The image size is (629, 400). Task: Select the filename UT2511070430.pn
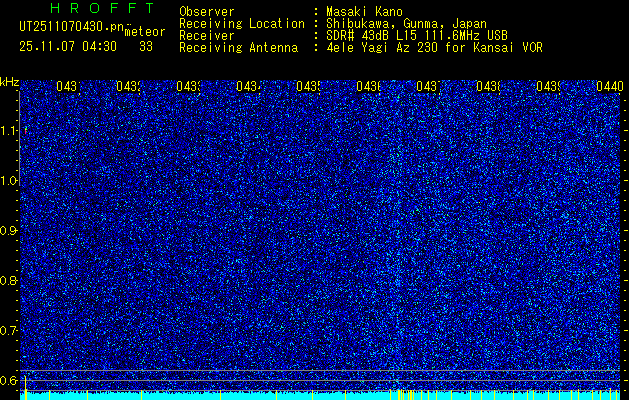coord(72,27)
